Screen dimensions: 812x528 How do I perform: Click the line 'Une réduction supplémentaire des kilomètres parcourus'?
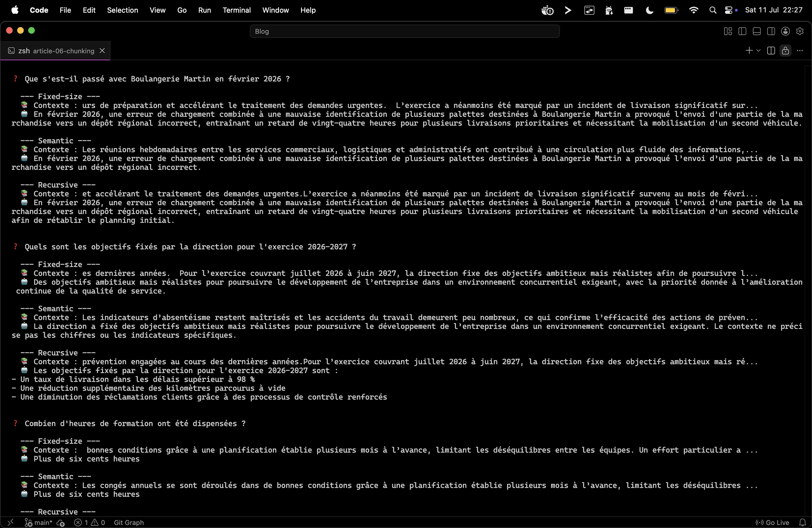[148, 388]
